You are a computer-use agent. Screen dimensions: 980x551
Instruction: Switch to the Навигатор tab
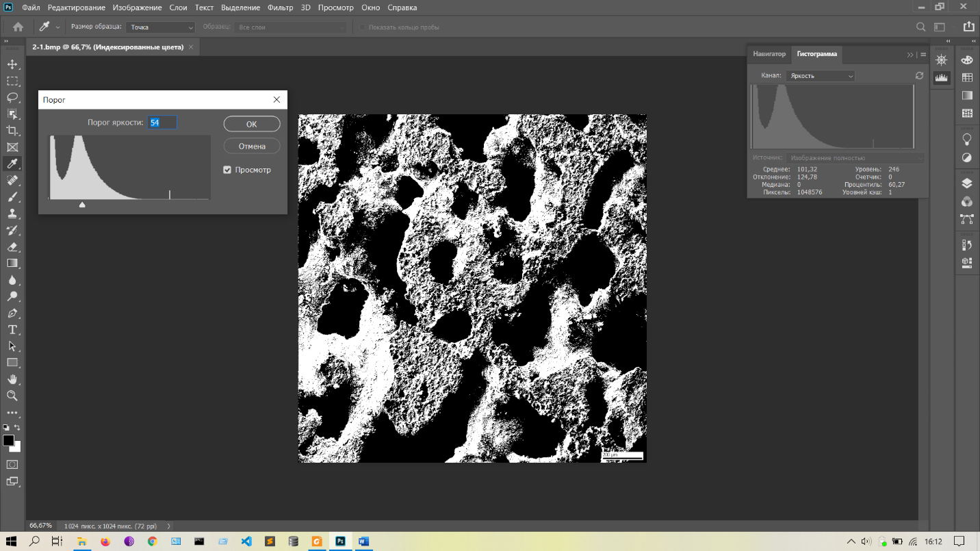(x=769, y=54)
